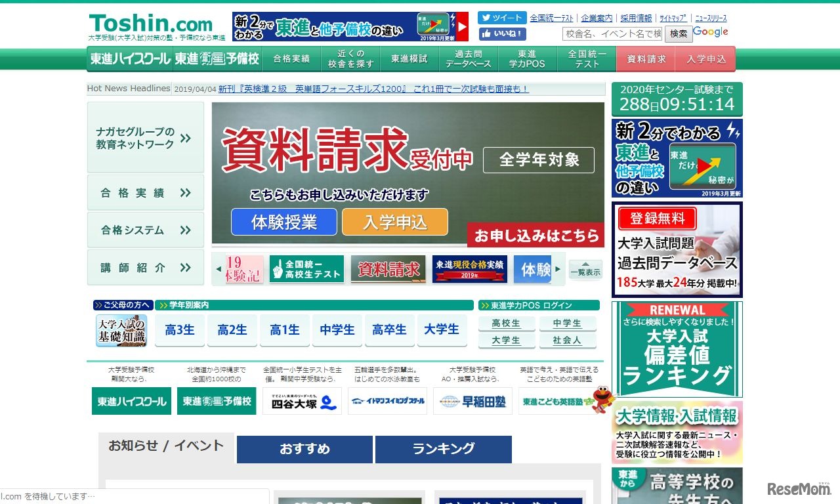Switch to ランキング tab

[444, 450]
